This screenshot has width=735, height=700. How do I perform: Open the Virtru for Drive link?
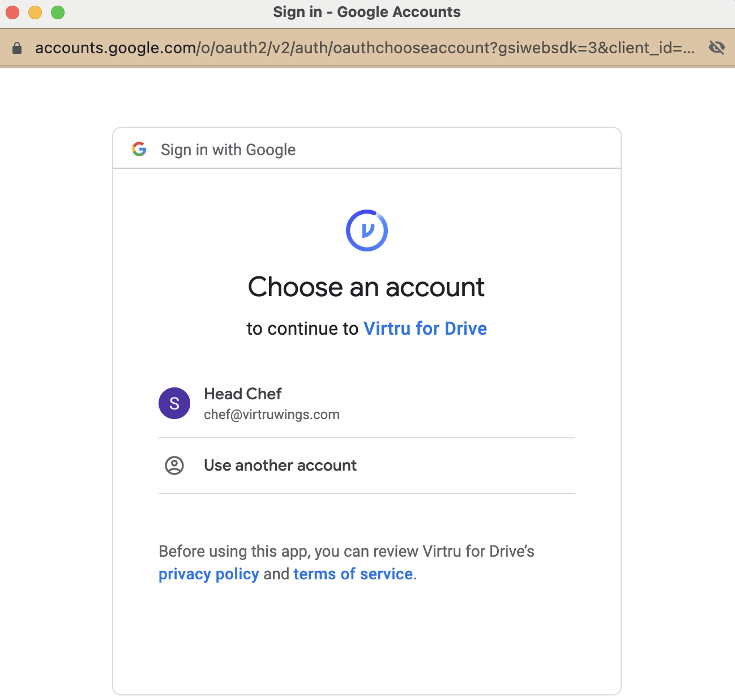[x=425, y=328]
